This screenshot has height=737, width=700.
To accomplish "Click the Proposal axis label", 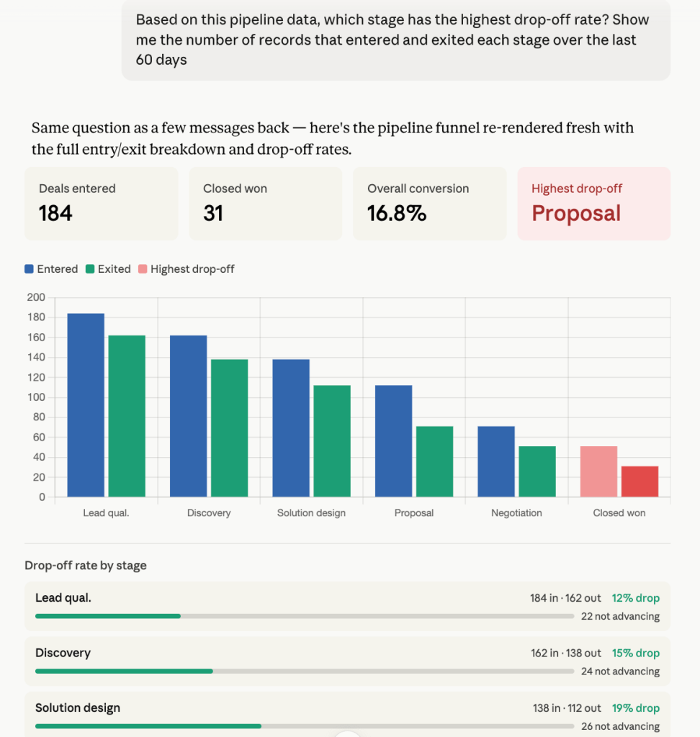I will (x=414, y=512).
